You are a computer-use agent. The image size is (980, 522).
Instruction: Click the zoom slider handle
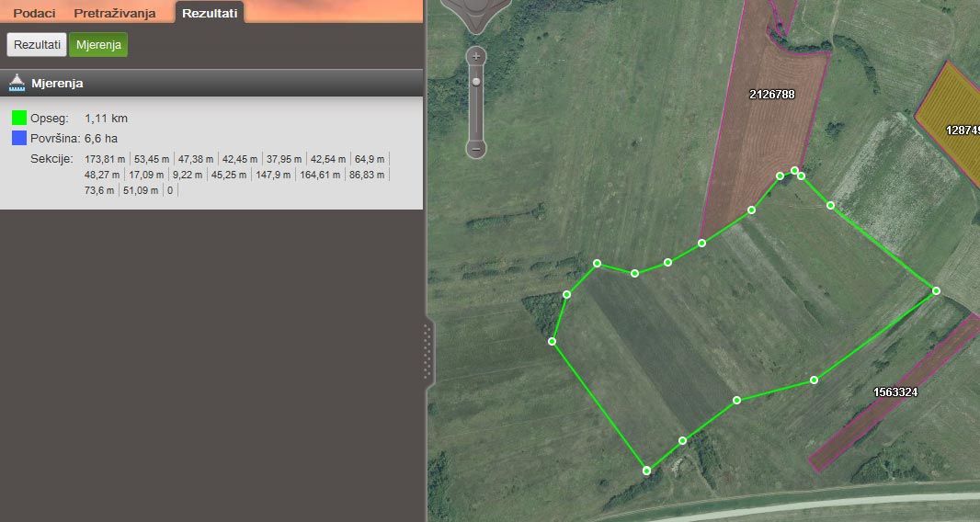pos(476,82)
